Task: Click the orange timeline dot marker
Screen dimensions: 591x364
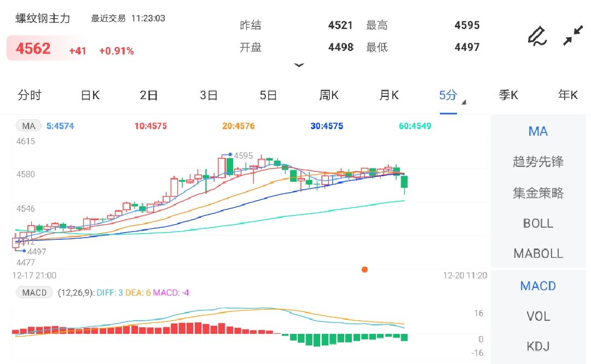Action: tap(364, 269)
